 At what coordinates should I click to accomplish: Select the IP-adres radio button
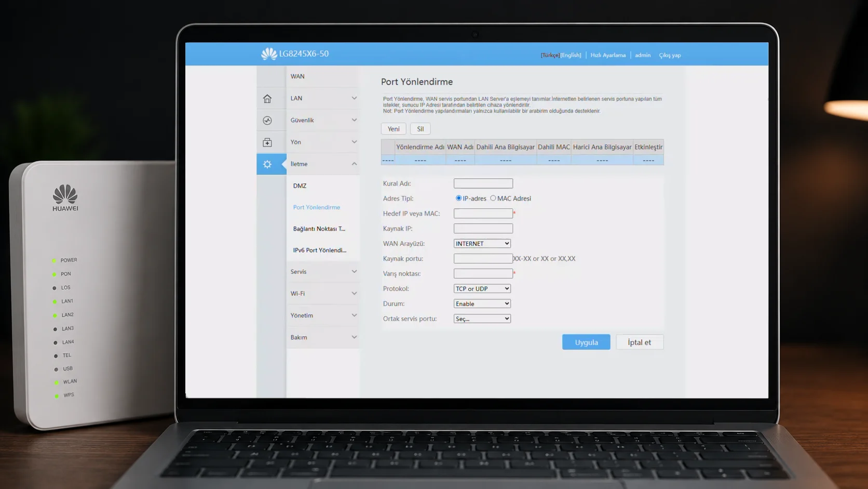[x=458, y=198]
